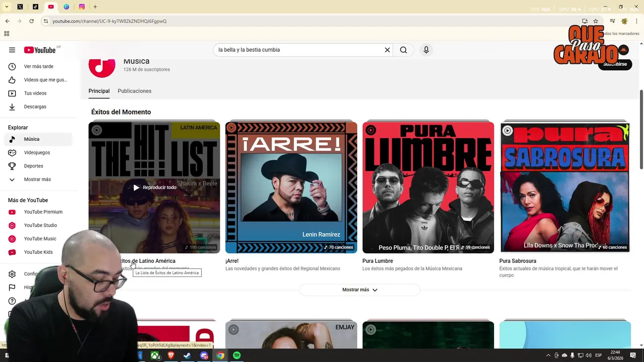Viewport: 644px width, 362px height.
Task: Open media controls icon in Chrome toolbar
Action: click(x=612, y=21)
